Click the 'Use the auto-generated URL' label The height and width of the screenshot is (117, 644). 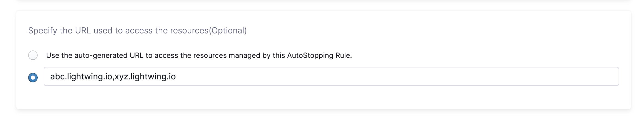coord(199,56)
